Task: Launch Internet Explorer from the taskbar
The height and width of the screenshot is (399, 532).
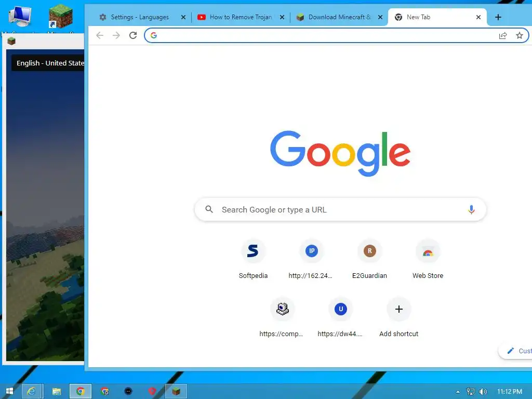Action: tap(32, 391)
